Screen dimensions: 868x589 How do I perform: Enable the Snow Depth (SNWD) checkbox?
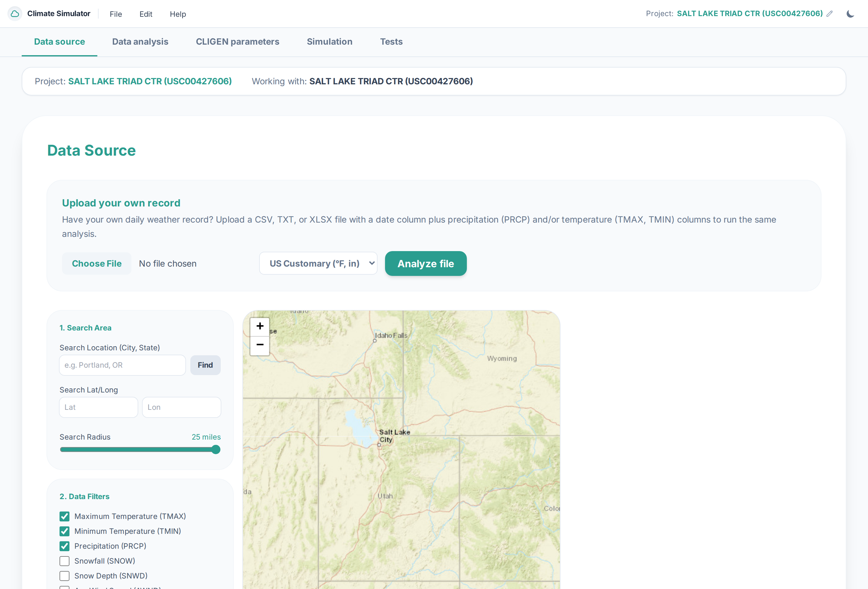64,576
